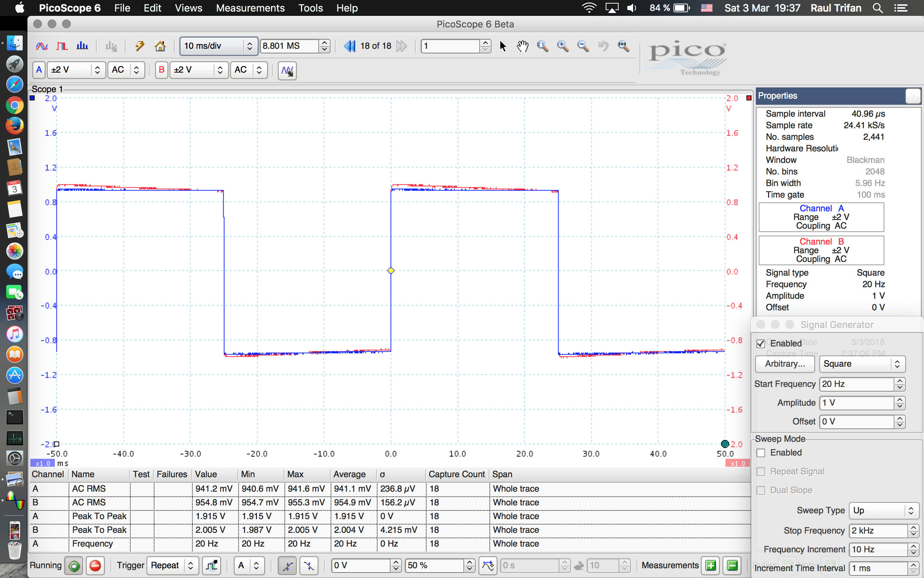Screen dimensions: 924x578
Task: Open the 10 ms/div timebase dropdown
Action: [x=219, y=46]
